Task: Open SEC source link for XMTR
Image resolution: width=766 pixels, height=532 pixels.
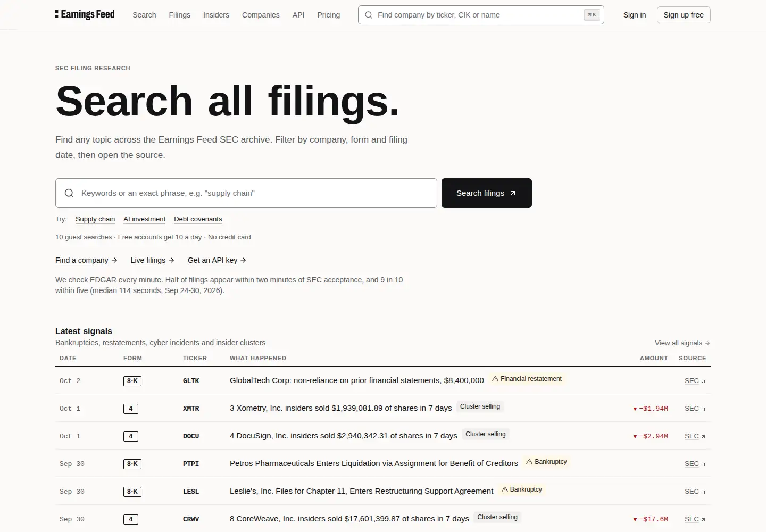Action: (695, 409)
